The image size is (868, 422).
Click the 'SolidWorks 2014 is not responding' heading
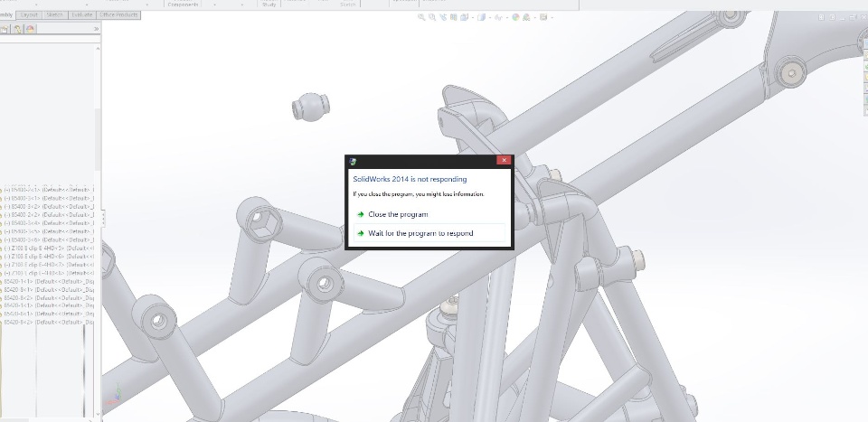point(410,179)
